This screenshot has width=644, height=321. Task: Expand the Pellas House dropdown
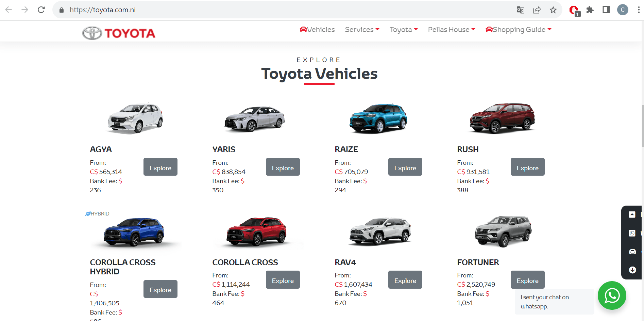click(x=451, y=30)
